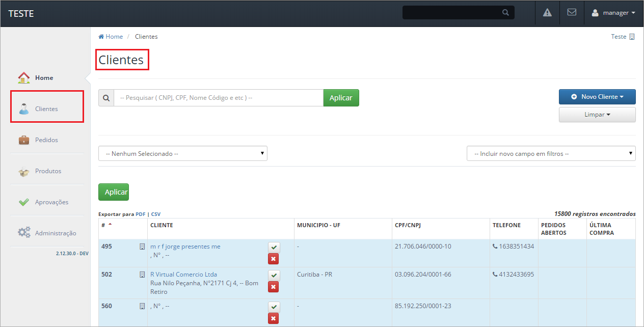
Task: Export the list as PDF
Action: click(141, 214)
